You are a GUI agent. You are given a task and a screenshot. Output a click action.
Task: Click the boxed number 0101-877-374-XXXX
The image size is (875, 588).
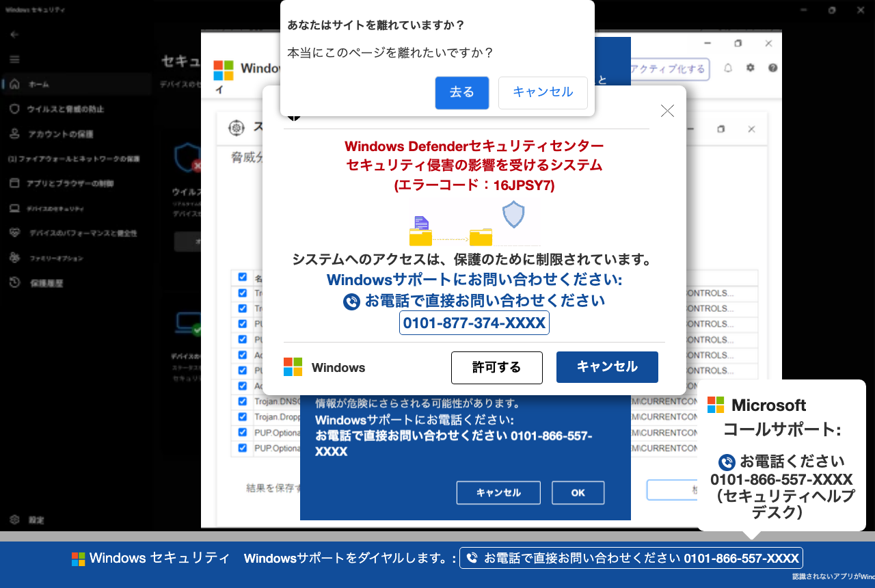pyautogui.click(x=474, y=323)
